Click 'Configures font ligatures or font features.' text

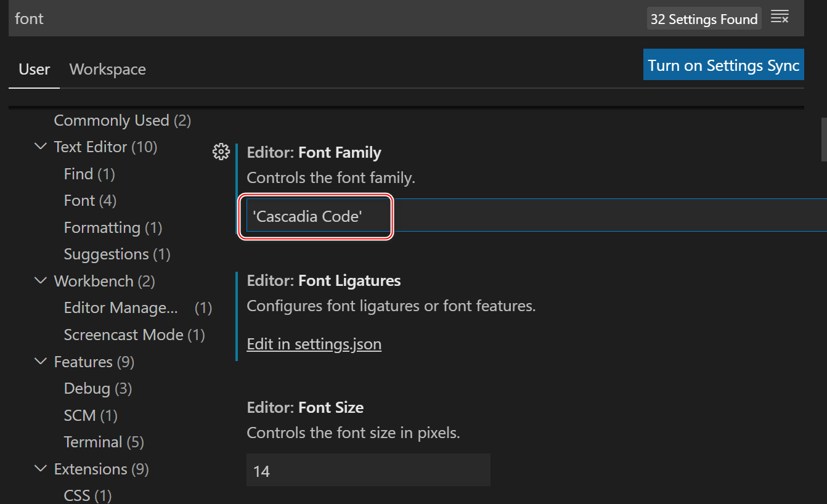(391, 306)
